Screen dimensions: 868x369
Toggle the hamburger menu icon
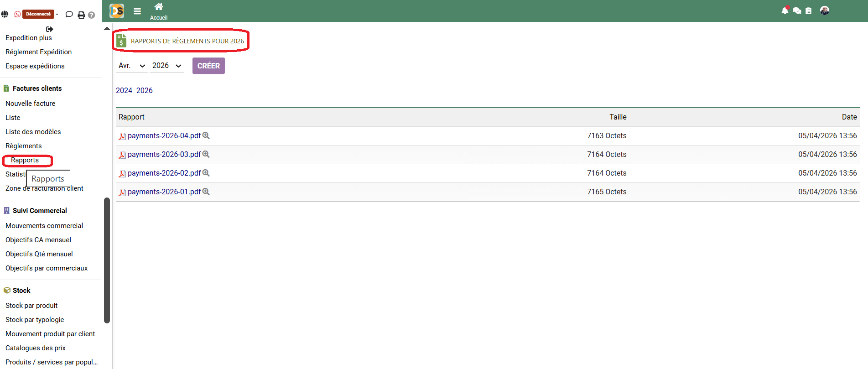click(x=137, y=11)
